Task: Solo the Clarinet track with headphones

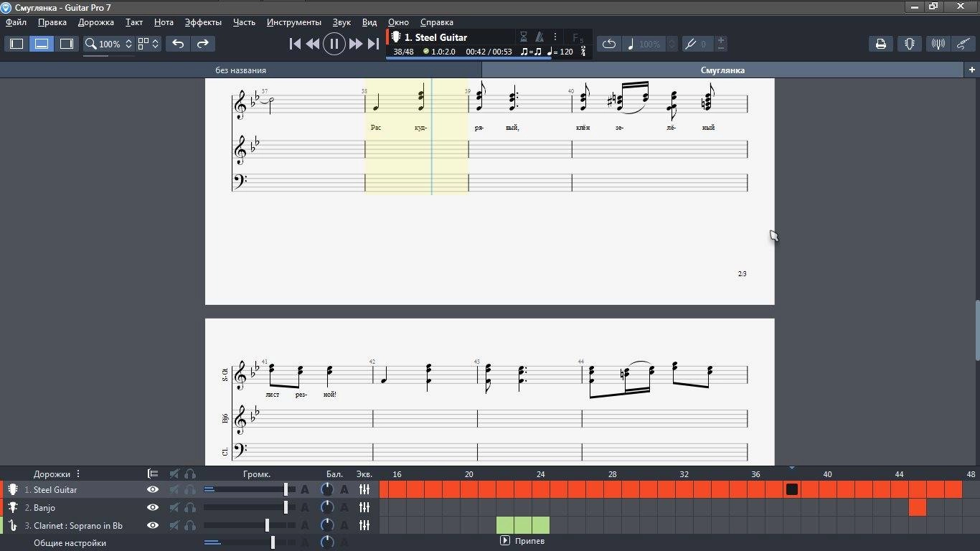Action: tap(190, 525)
